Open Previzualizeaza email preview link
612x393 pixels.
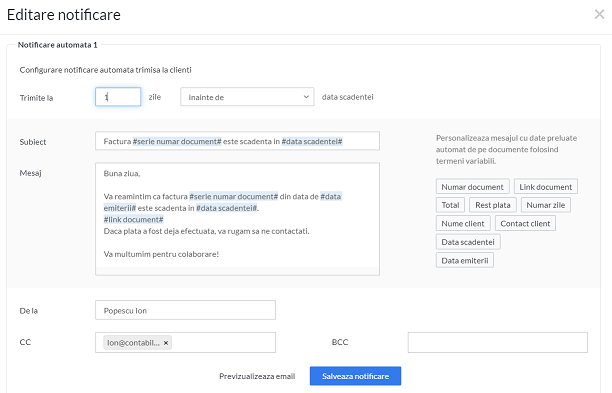[x=257, y=376]
